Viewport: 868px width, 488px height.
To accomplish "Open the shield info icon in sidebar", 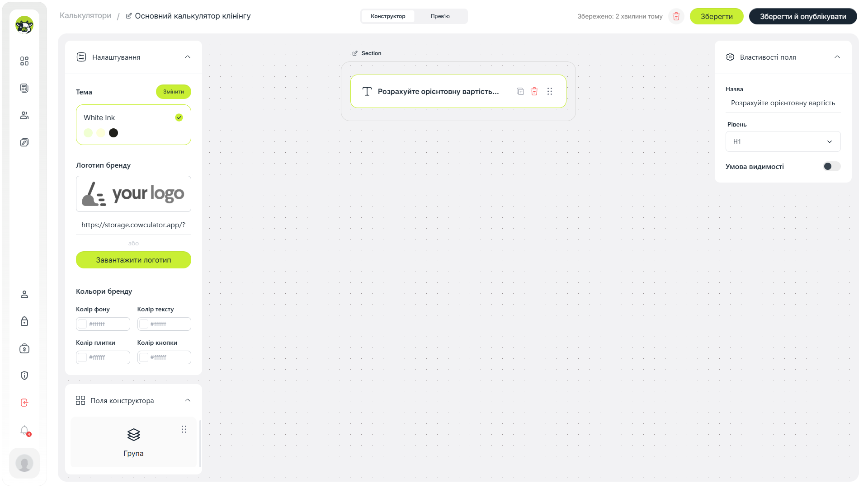I will click(24, 375).
